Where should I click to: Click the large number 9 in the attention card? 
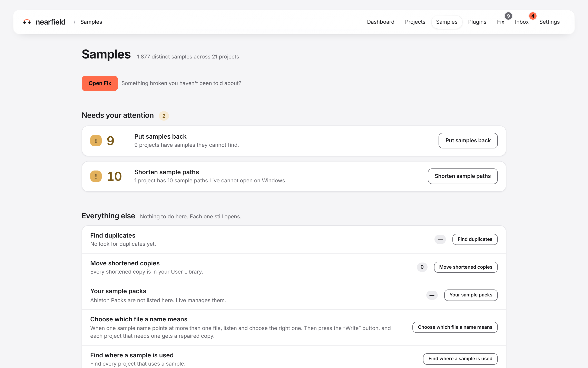110,141
